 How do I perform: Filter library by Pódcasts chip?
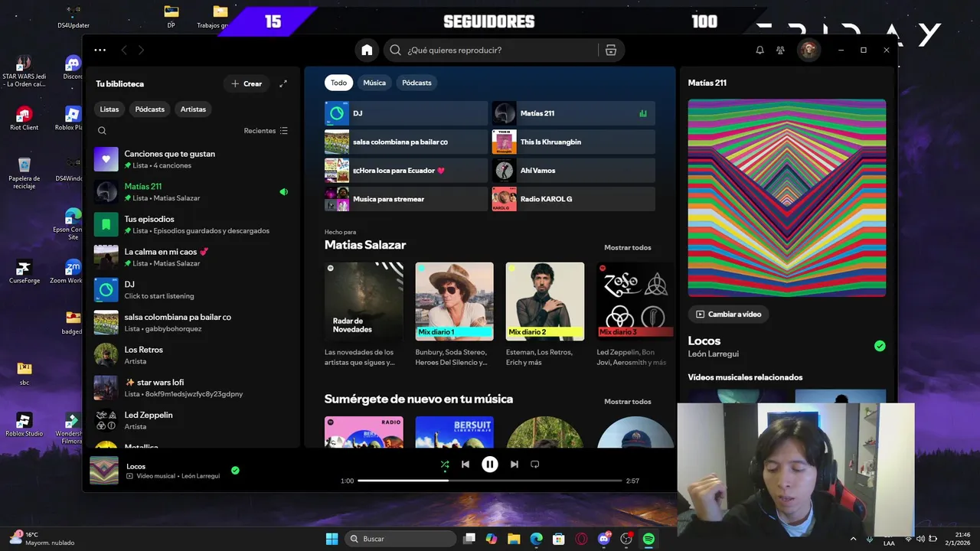click(x=150, y=109)
